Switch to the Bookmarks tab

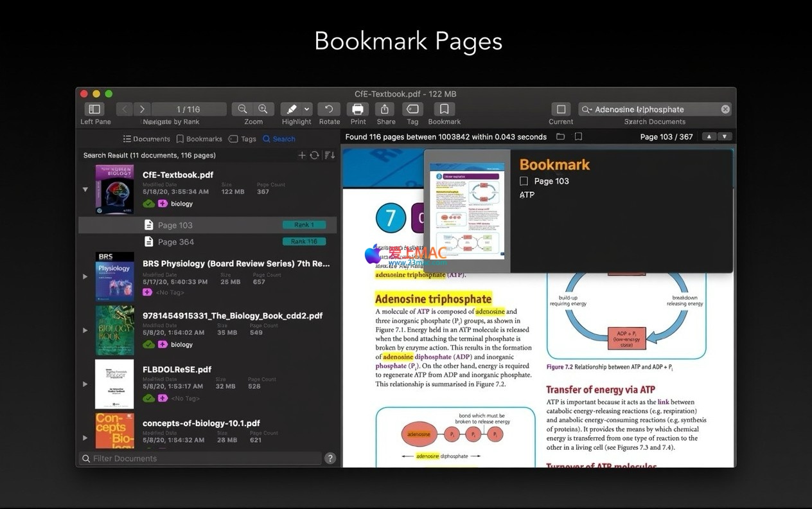point(199,139)
